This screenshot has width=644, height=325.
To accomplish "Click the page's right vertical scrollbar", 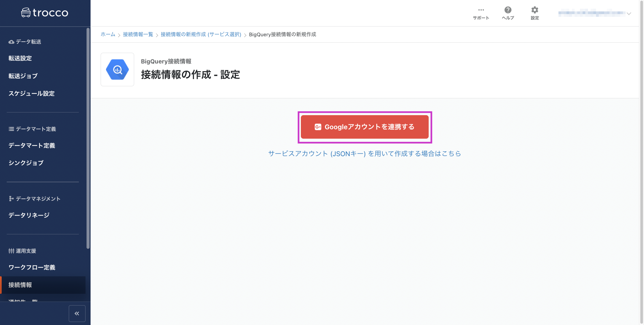I will click(642, 162).
